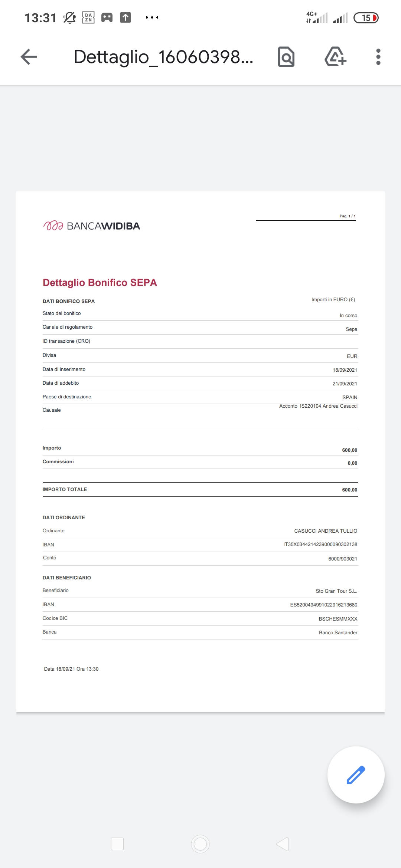This screenshot has height=868, width=401.
Task: Open the three-dot overflow menu
Action: click(378, 57)
